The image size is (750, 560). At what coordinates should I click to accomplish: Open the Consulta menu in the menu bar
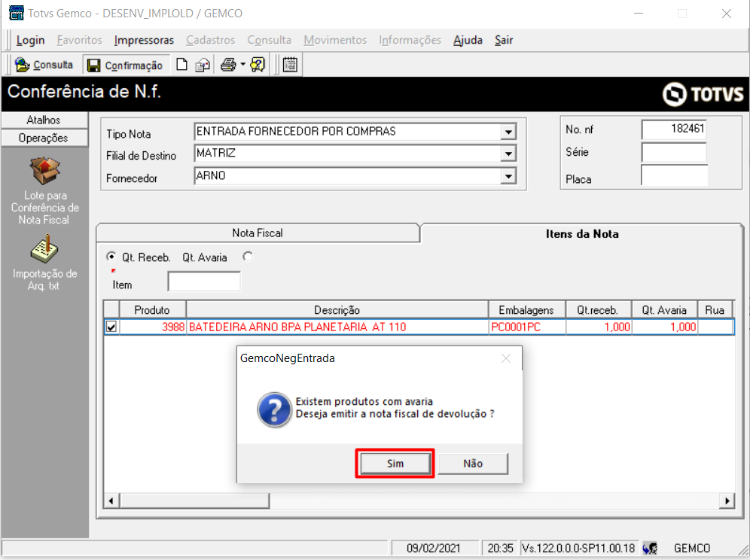270,40
